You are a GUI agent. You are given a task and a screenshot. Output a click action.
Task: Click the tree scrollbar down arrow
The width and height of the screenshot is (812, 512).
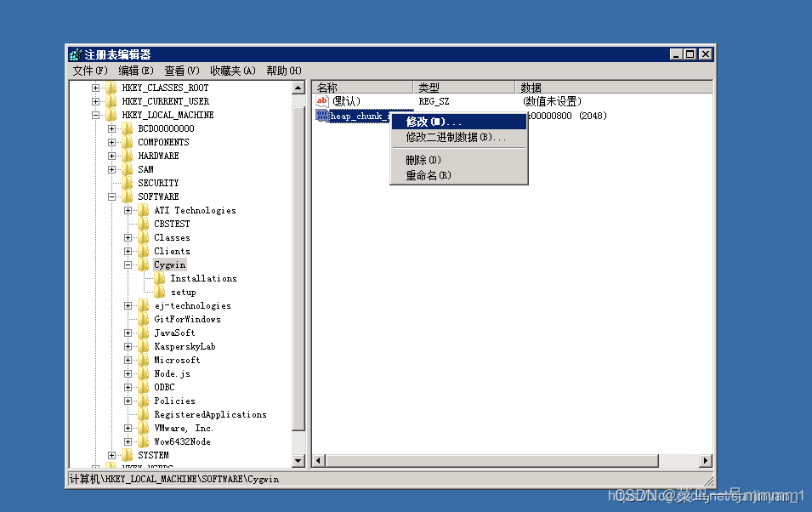[299, 460]
